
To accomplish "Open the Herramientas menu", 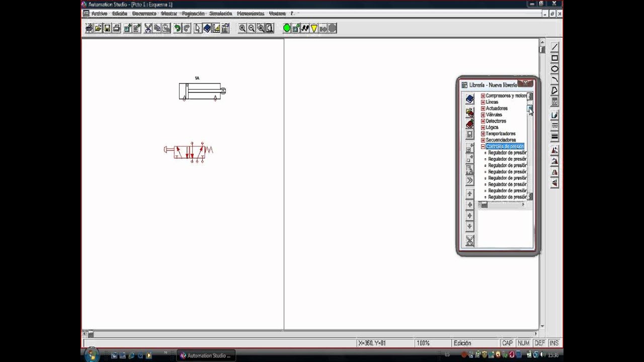I will coord(251,14).
